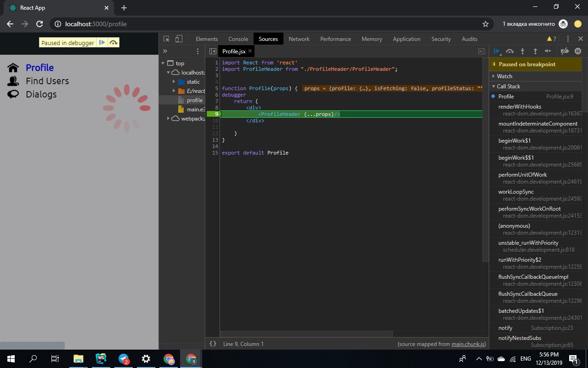Switch to the Console tab
The height and width of the screenshot is (368, 588).
tap(238, 39)
